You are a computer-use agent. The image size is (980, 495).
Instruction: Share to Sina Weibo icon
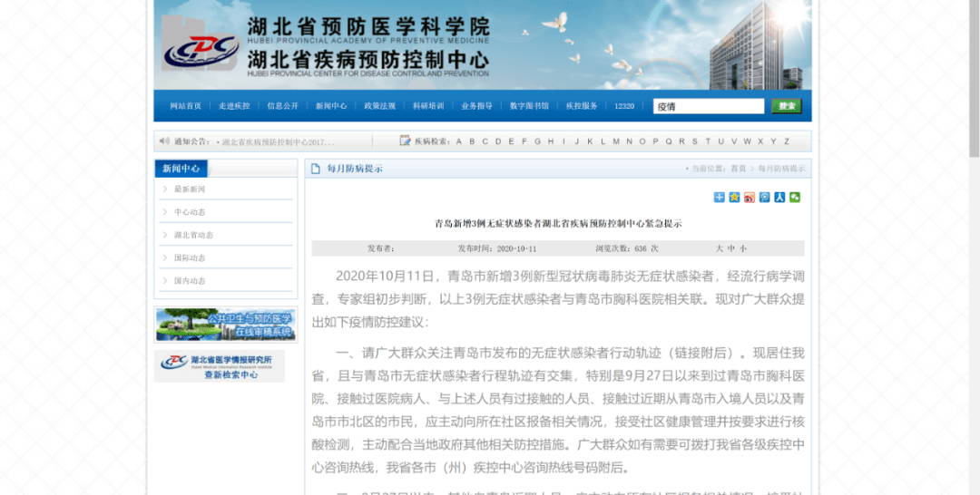(x=750, y=198)
